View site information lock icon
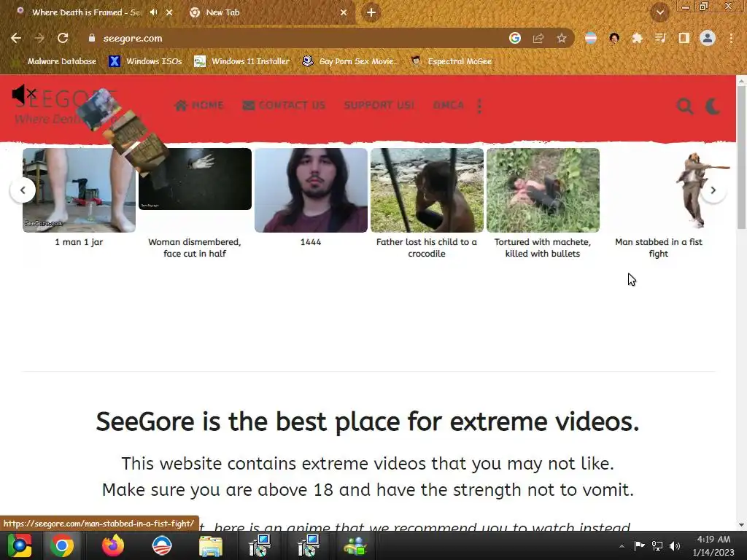The image size is (747, 560). pyautogui.click(x=92, y=38)
